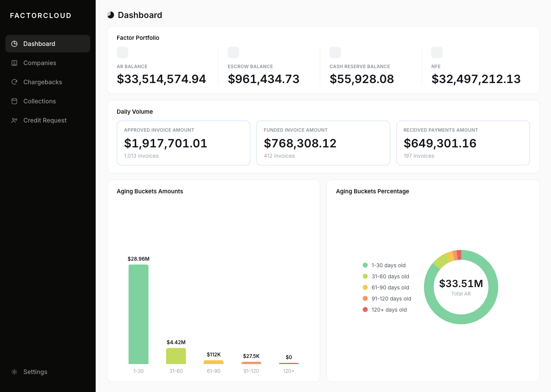This screenshot has width=551, height=392.
Task: Open the Received Payments Amount card
Action: pyautogui.click(x=463, y=143)
